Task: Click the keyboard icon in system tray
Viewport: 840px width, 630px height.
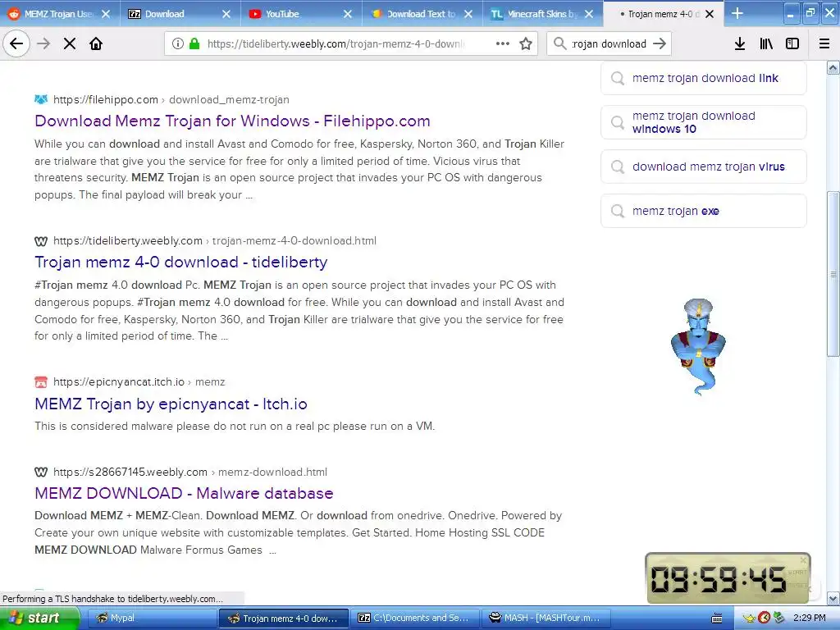Action: 717,619
